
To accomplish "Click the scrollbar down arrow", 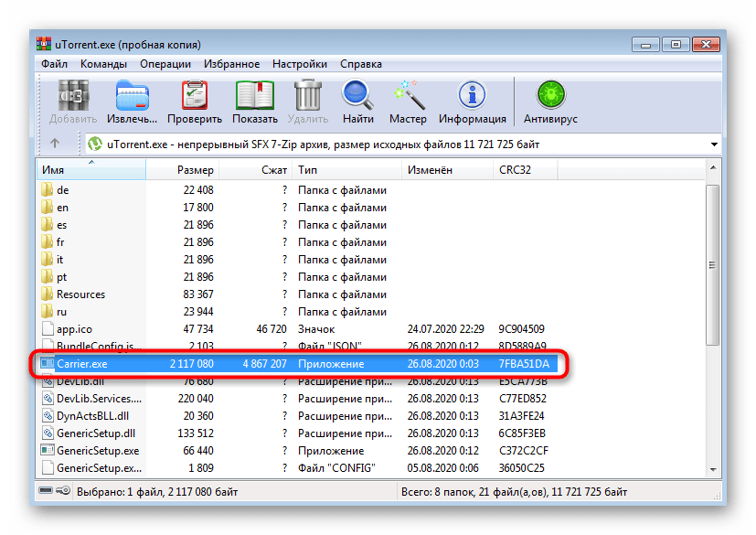I will (x=713, y=469).
